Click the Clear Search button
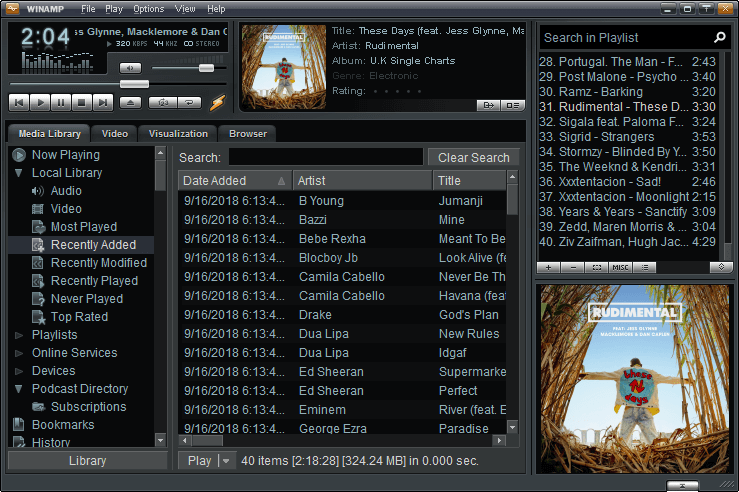This screenshot has height=492, width=739. [x=473, y=157]
